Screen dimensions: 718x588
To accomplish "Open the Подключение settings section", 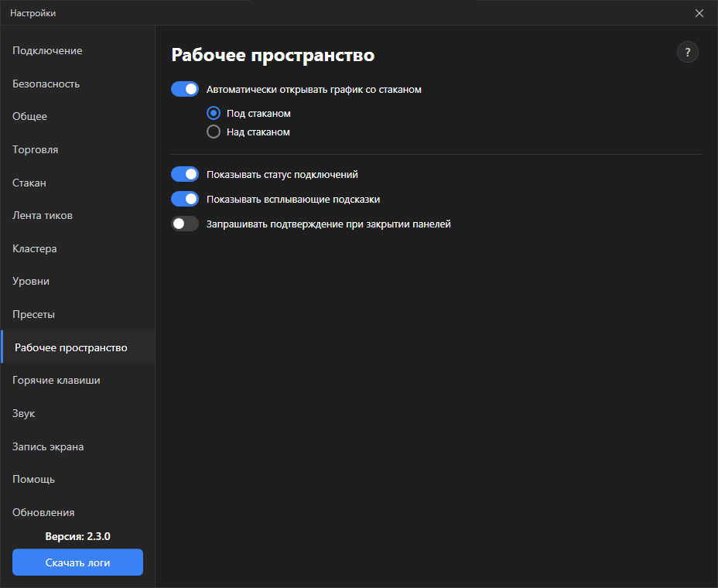I will tap(78, 51).
